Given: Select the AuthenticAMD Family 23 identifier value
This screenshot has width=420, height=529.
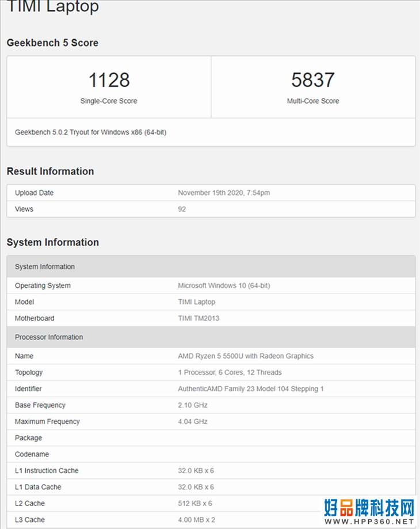Looking at the screenshot, I should click(251, 389).
